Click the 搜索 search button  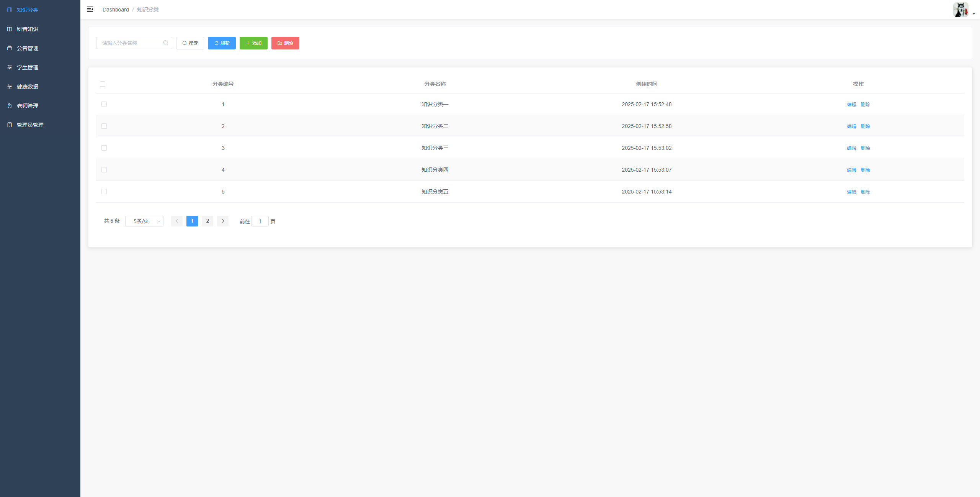click(x=190, y=43)
